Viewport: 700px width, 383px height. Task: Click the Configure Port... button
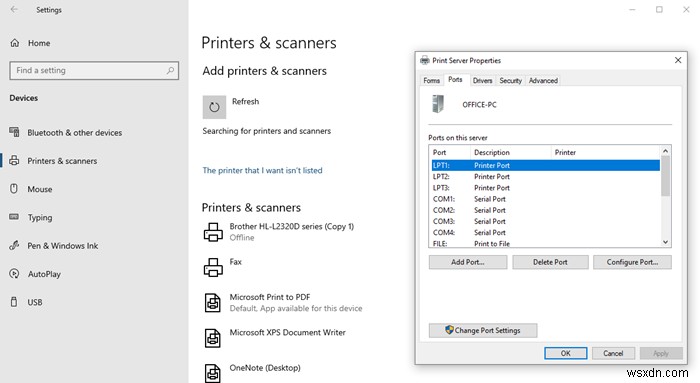[x=632, y=262]
